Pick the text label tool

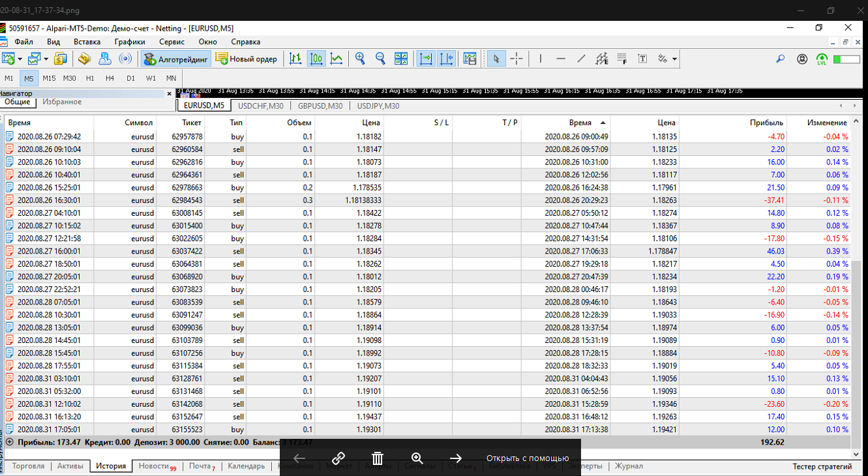coord(642,59)
